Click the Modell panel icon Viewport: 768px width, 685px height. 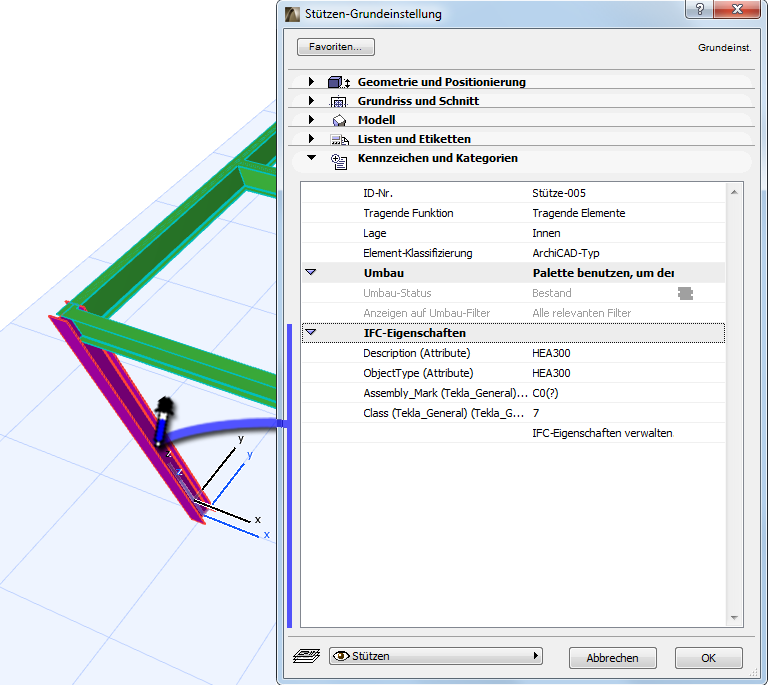tap(339, 120)
